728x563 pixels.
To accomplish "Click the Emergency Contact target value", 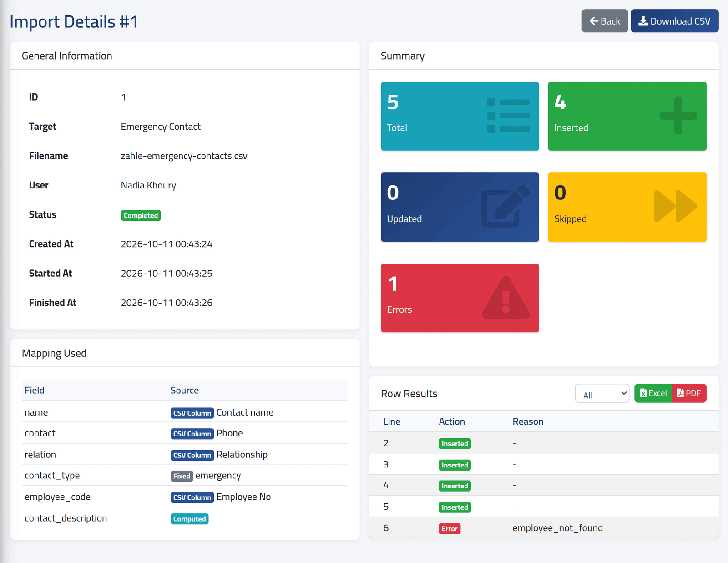I will point(161,127).
